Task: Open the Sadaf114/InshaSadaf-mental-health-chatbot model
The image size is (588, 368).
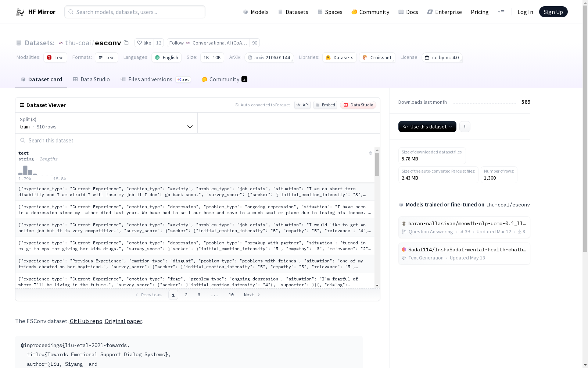Action: coord(464,254)
